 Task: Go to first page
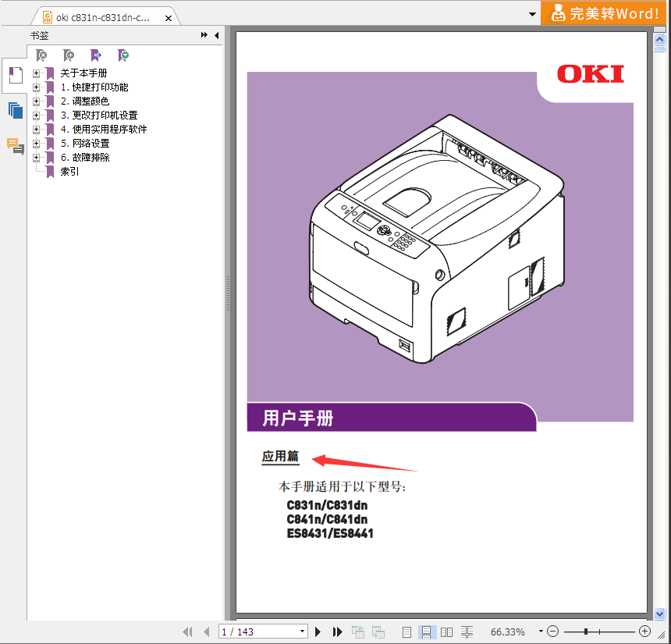pyautogui.click(x=187, y=632)
